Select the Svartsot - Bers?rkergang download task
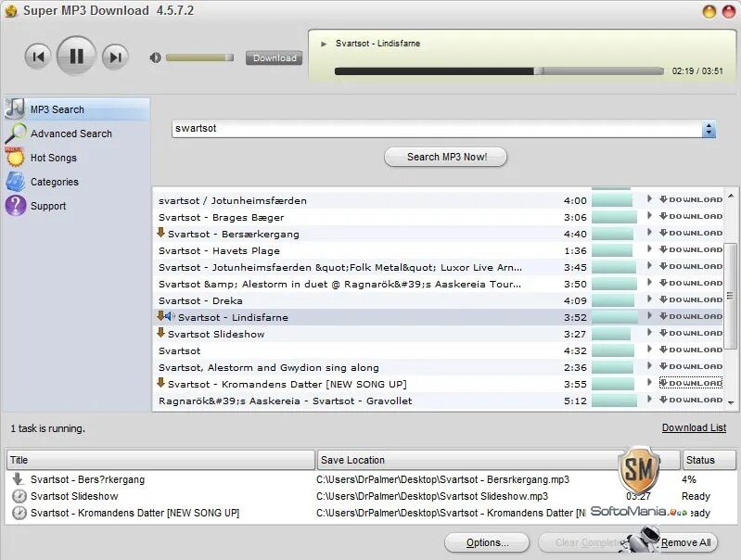The width and height of the screenshot is (741, 560). 371,479
